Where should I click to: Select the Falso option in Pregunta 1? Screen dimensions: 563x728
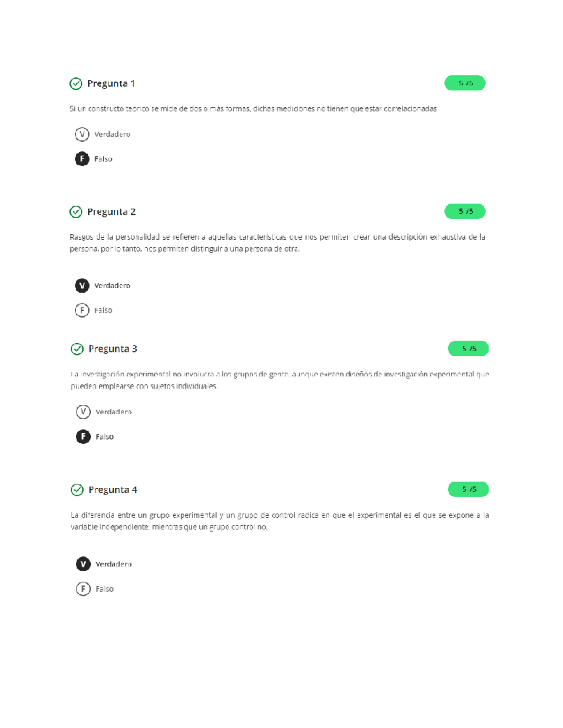click(82, 159)
